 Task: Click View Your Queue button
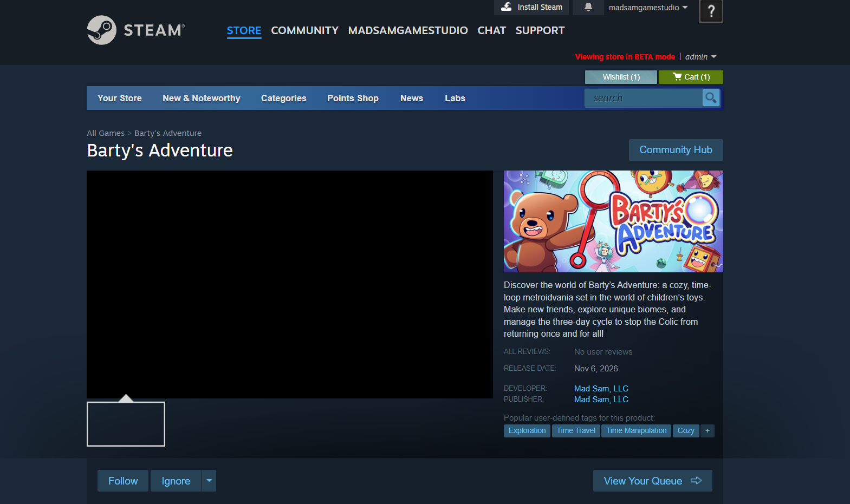(652, 481)
